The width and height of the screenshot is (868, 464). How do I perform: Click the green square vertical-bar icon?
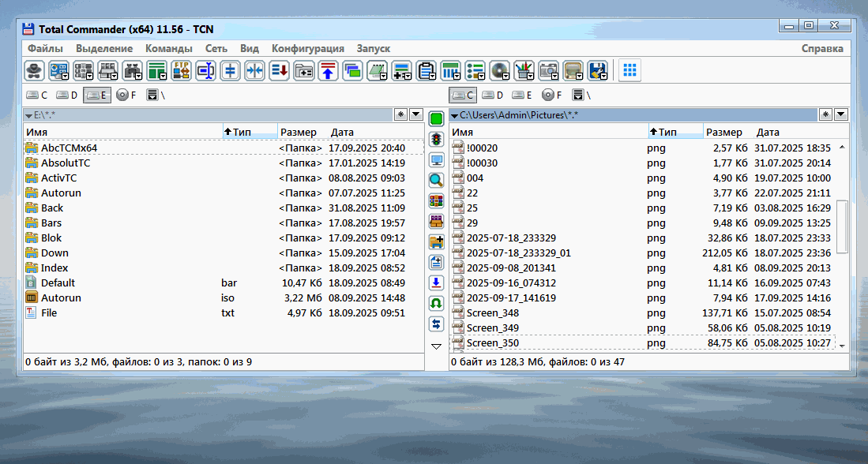coord(436,118)
